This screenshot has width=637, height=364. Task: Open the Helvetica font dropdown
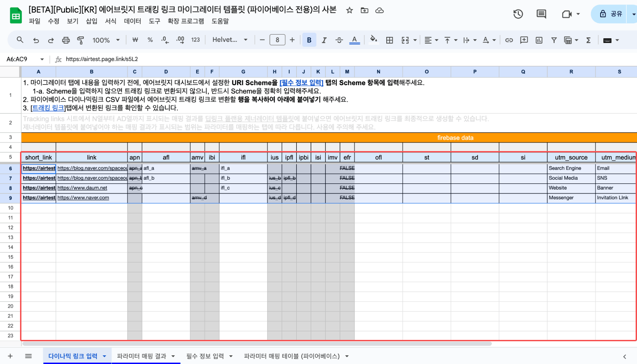230,40
